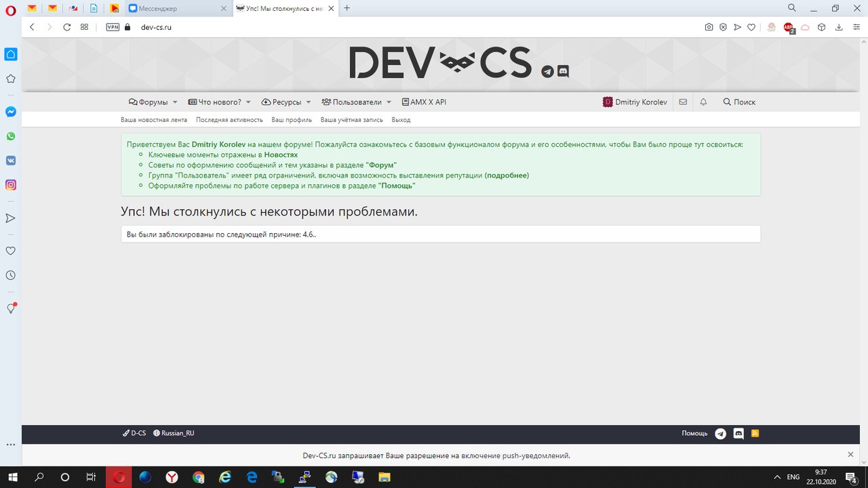
Task: Expand the Ресурсы dropdown arrow
Action: pyautogui.click(x=309, y=102)
